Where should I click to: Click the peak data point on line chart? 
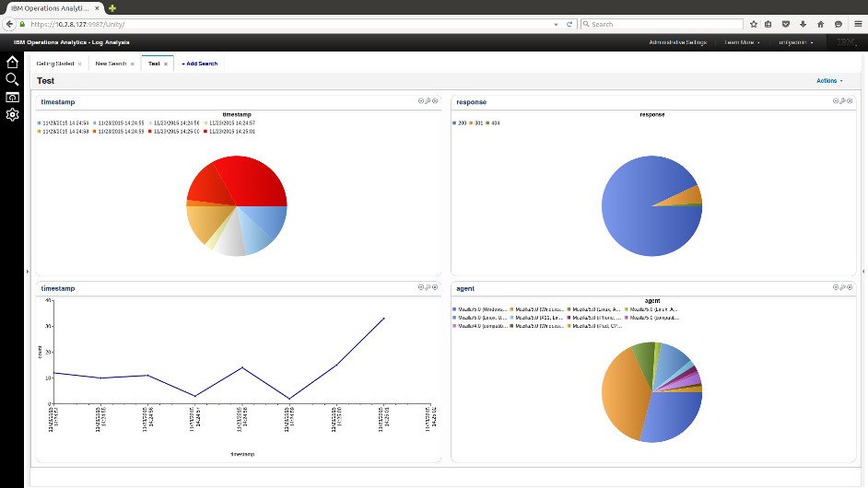click(x=383, y=319)
